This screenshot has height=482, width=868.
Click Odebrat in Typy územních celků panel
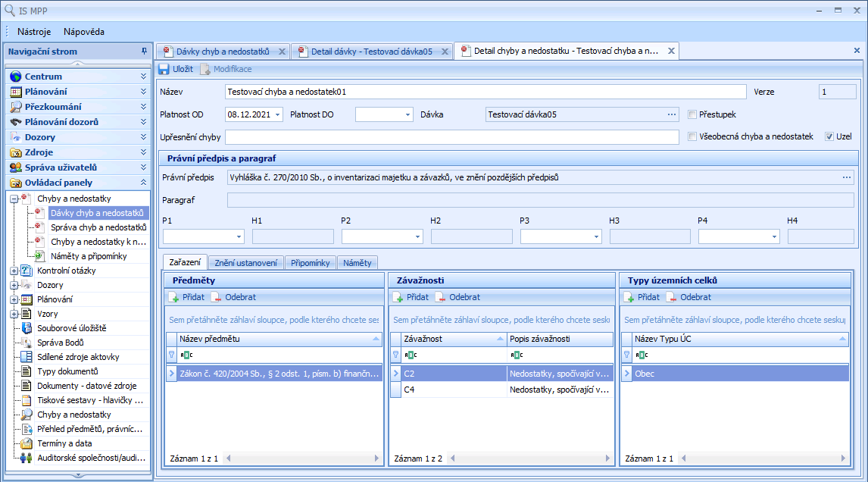coord(690,298)
